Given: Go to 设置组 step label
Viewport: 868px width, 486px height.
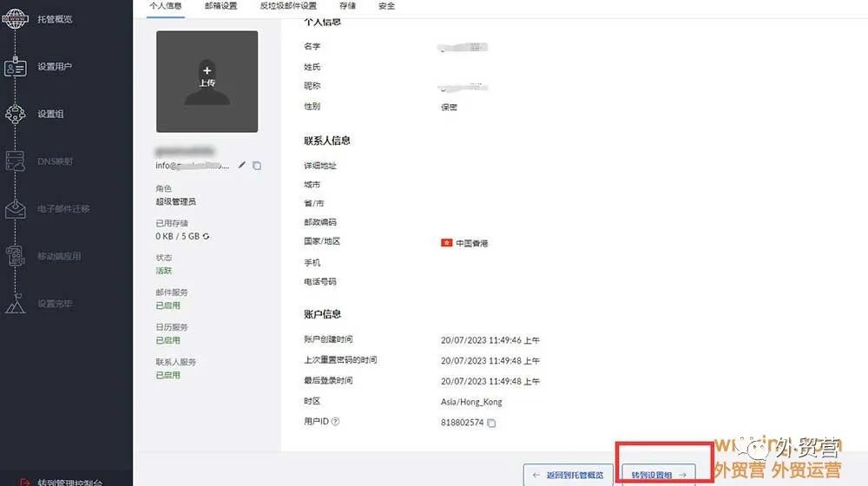Looking at the screenshot, I should coord(50,114).
